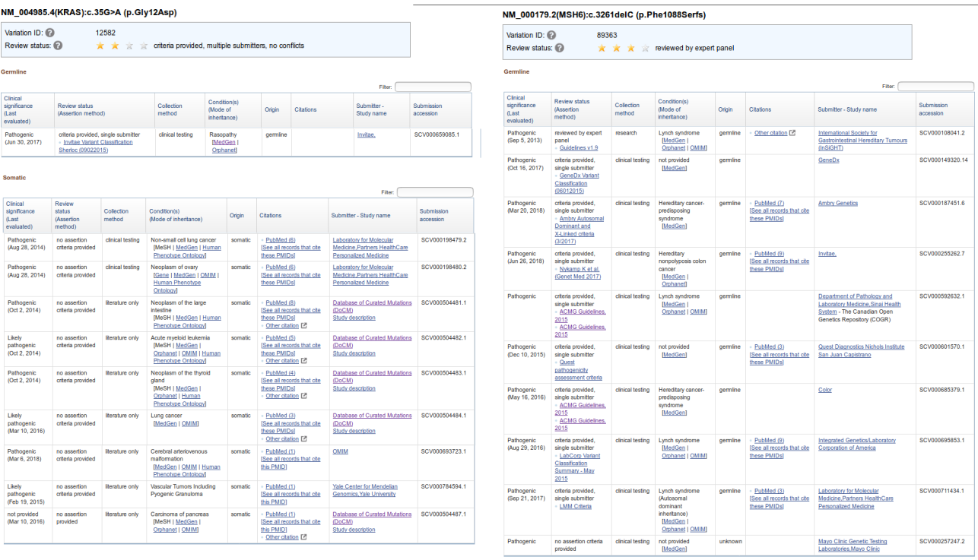Click Submission accession header in Somatic table
Viewport: 978px width, 560px height.
434,215
